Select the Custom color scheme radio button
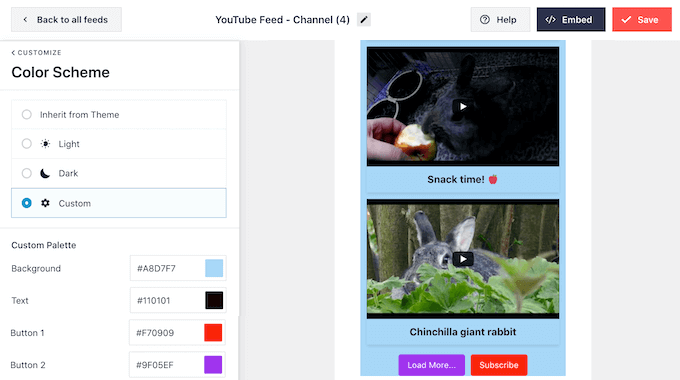 26,203
